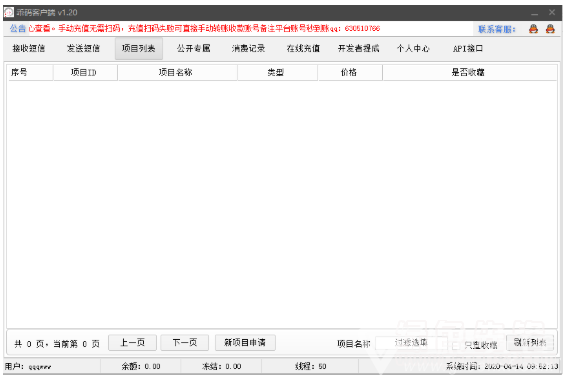The width and height of the screenshot is (565, 380).
Task: Toggle the 只查收藏 checkbox
Action: coord(456,345)
